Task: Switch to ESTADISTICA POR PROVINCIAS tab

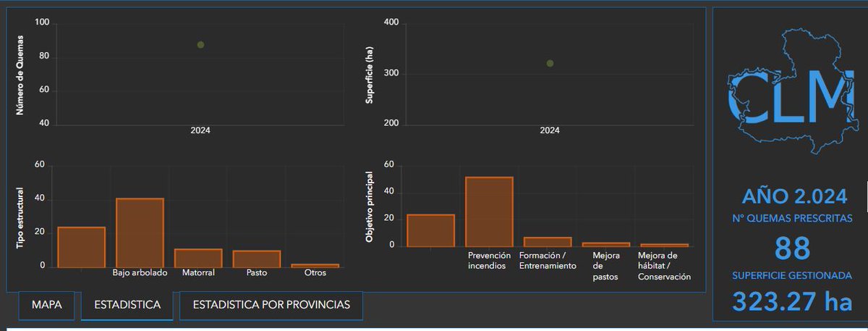Action: [271, 305]
